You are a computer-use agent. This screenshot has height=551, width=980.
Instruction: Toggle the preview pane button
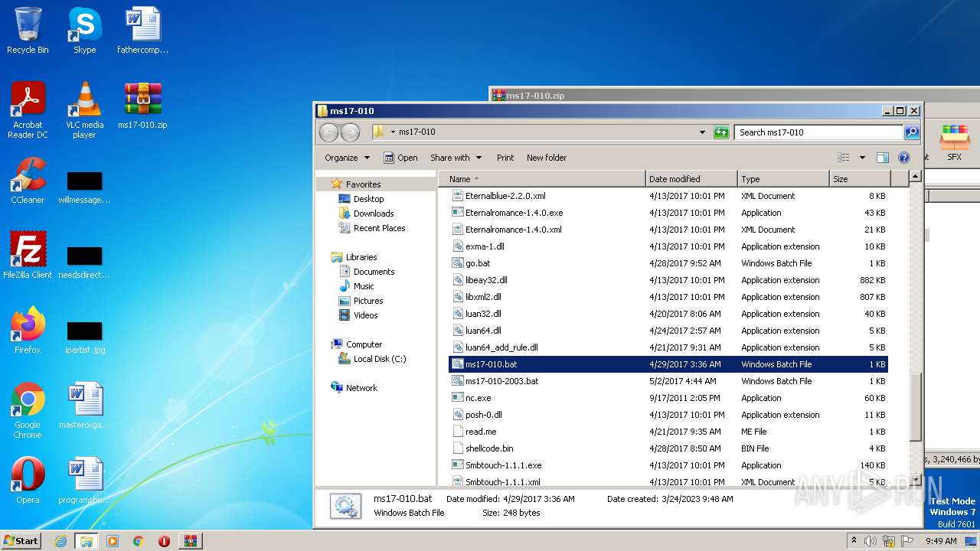pos(882,158)
